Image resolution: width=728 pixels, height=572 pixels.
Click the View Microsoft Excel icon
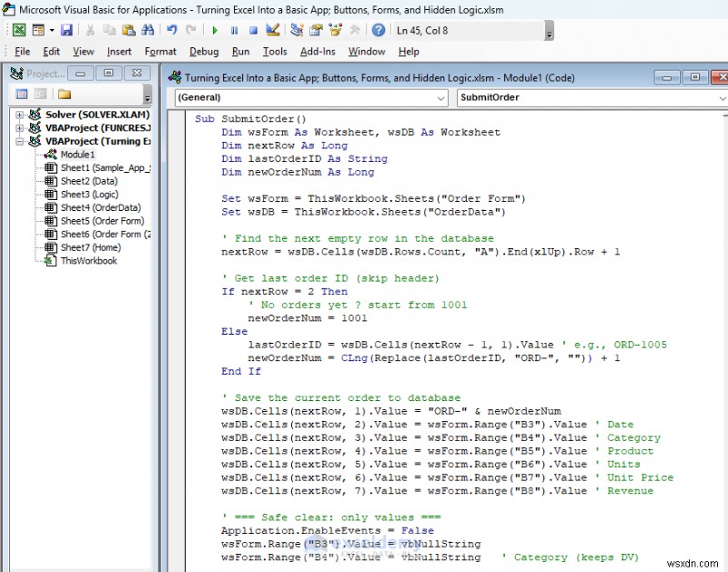point(19,30)
